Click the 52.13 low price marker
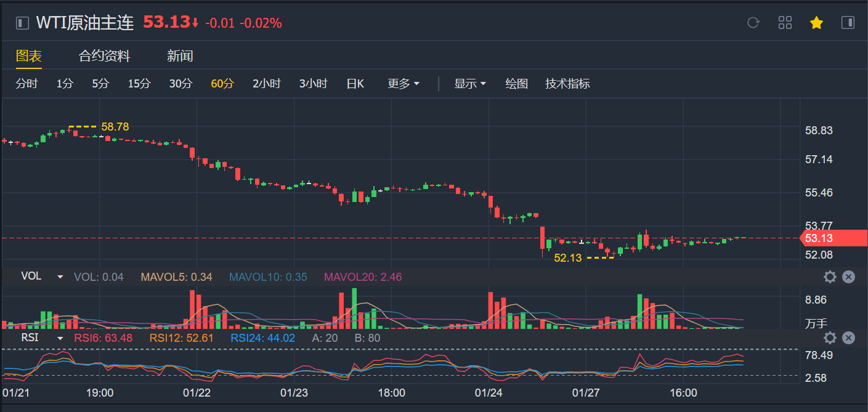 coord(567,258)
